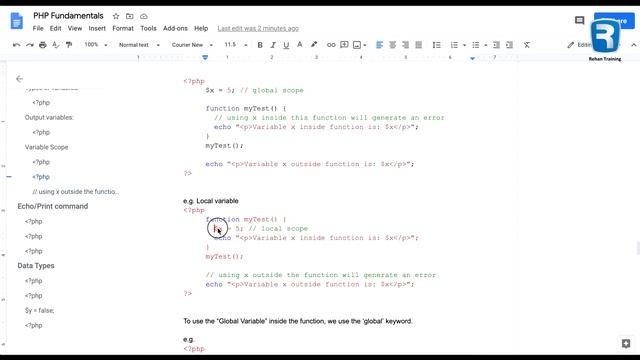Open the Normal text style dropdown

point(139,45)
